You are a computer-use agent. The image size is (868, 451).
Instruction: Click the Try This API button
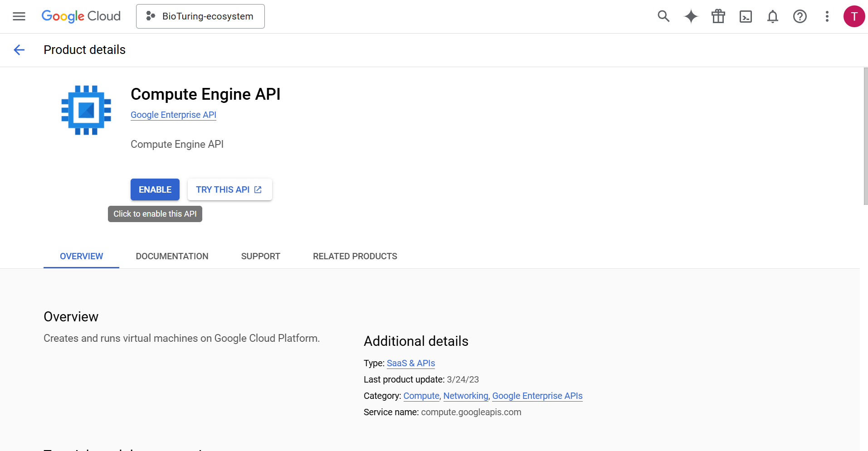(x=229, y=189)
